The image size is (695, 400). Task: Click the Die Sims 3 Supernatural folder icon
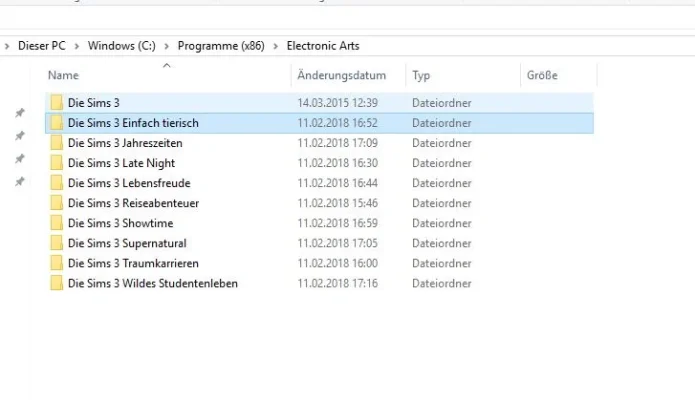57,243
